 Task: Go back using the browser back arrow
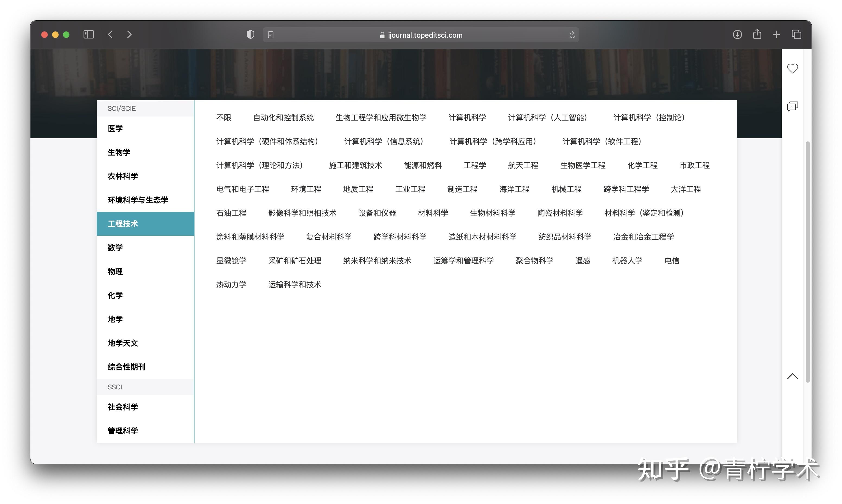[110, 34]
